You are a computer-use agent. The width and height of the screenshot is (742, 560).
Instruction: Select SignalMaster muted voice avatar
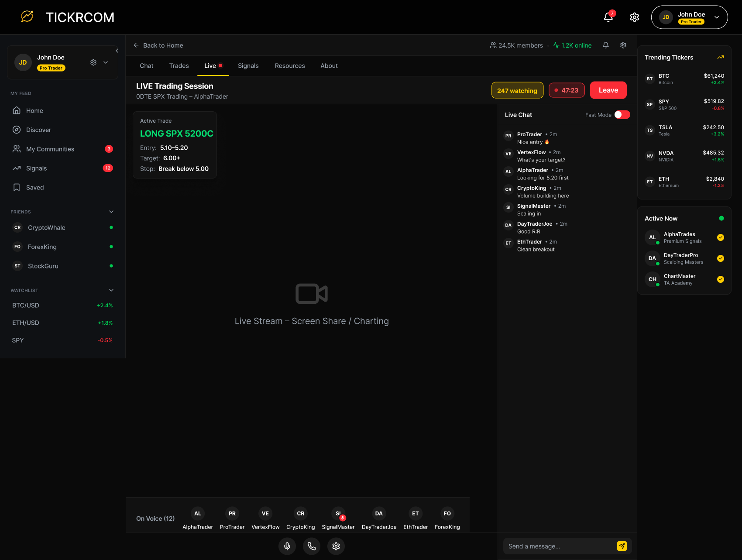coord(338,513)
